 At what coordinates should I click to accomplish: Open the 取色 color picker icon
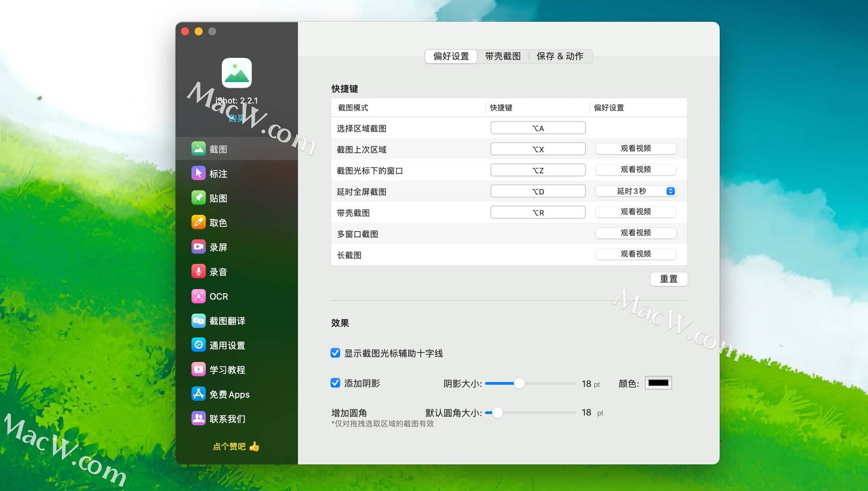198,222
